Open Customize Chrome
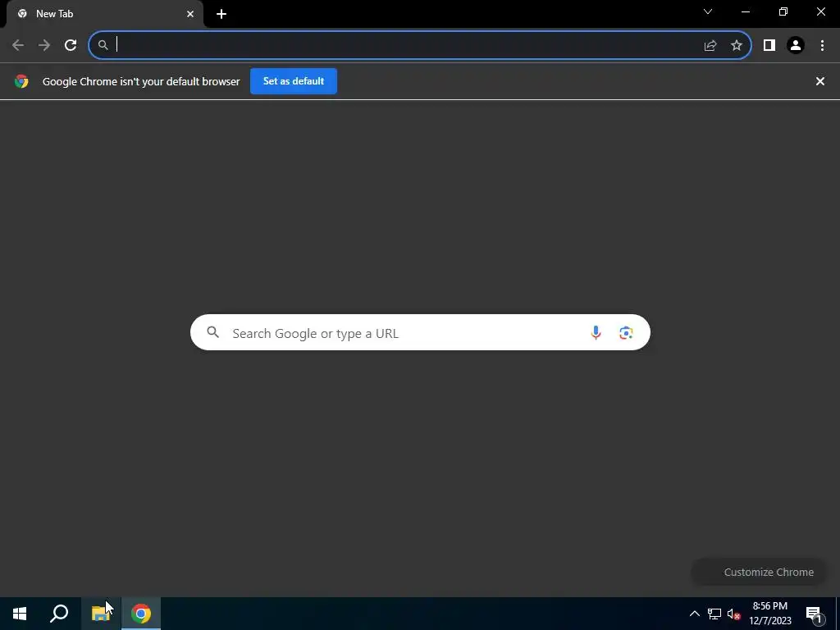Image resolution: width=840 pixels, height=630 pixels. coord(759,572)
